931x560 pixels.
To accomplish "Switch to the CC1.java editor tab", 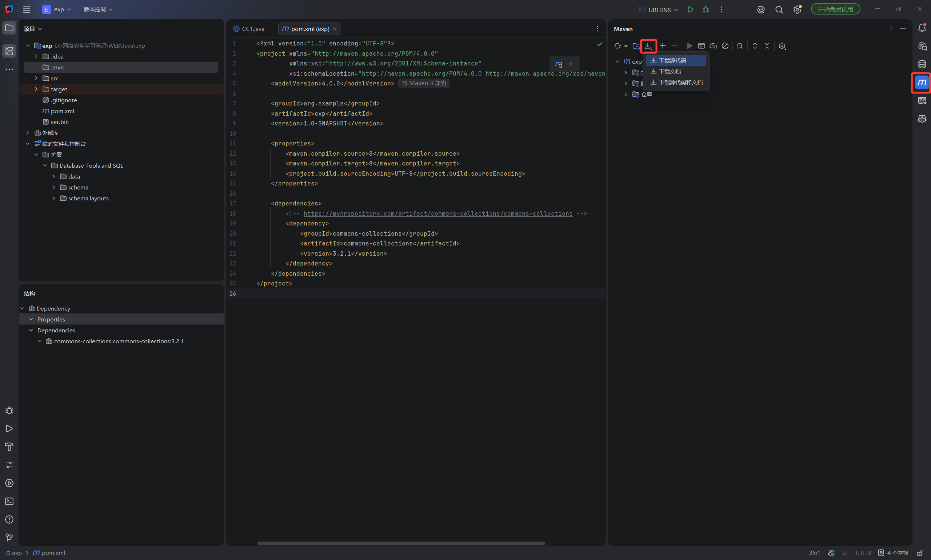I will tap(249, 29).
